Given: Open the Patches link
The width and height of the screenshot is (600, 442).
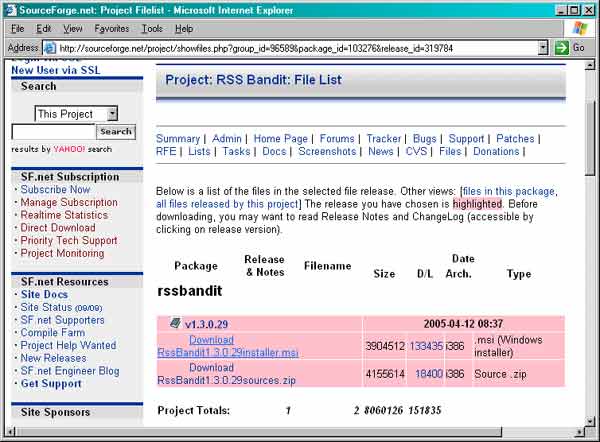Looking at the screenshot, I should pos(515,139).
